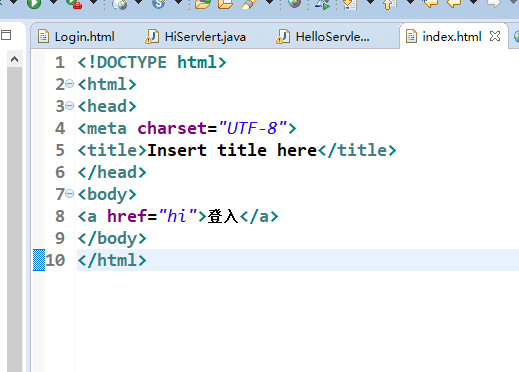Viewport: 519px width, 372px height.
Task: Click the globe document icon in toolbar
Action: (120, 4)
